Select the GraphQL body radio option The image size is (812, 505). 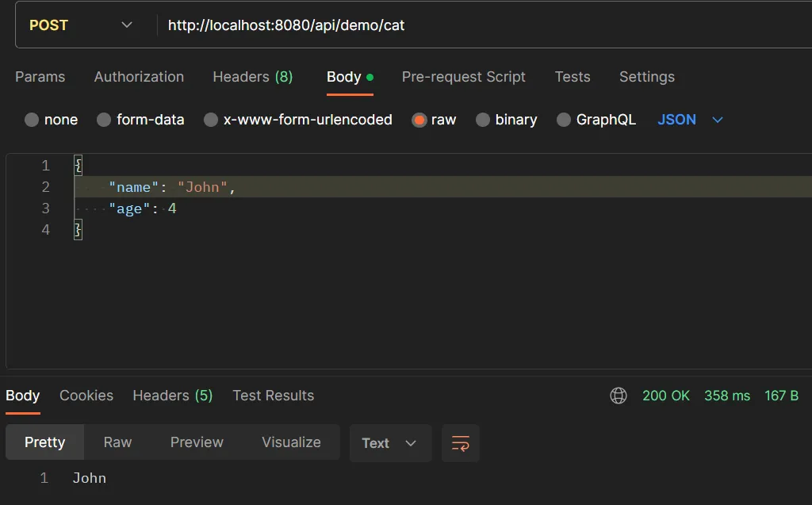(x=564, y=120)
